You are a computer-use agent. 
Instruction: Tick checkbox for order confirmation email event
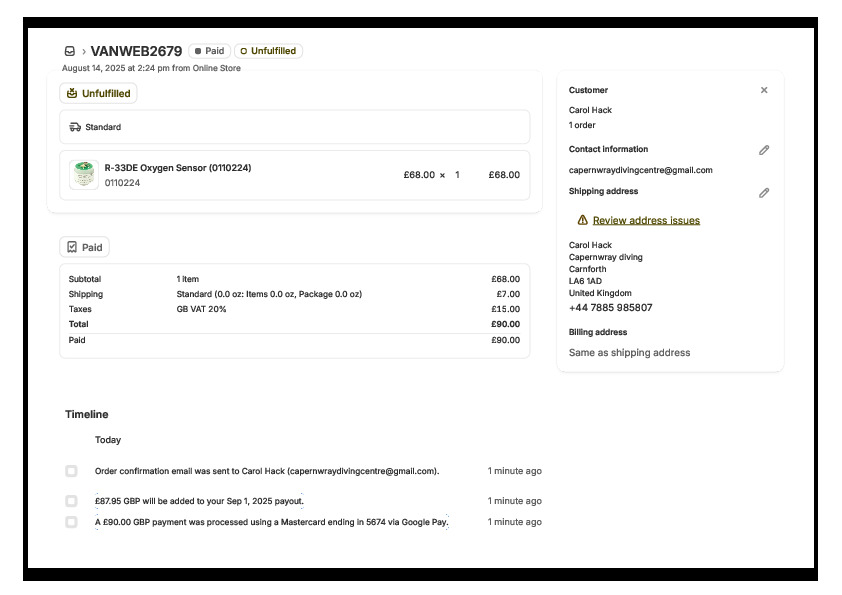(x=71, y=471)
